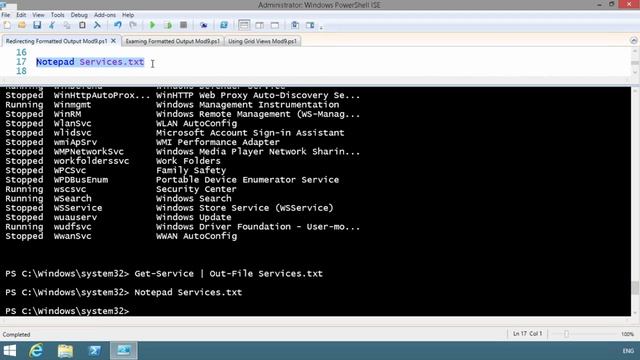Adjust the zoom slider in the status bar

(x=566, y=334)
